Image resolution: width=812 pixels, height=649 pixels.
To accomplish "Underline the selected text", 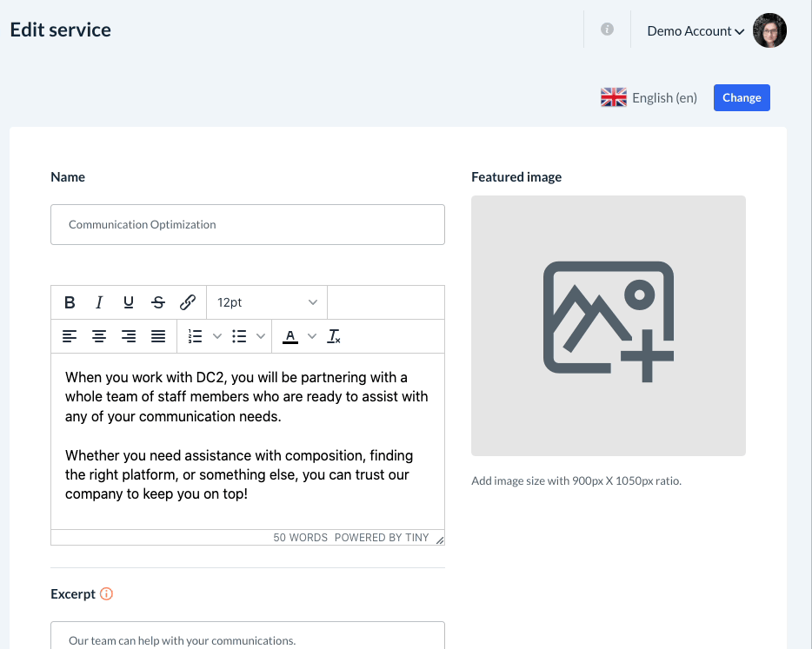I will pos(129,302).
